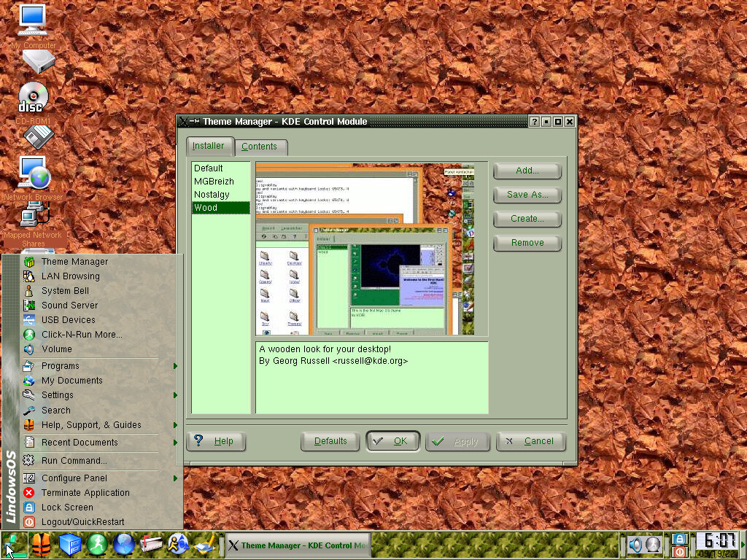Choose Run Command from the launch menu

coord(74,460)
